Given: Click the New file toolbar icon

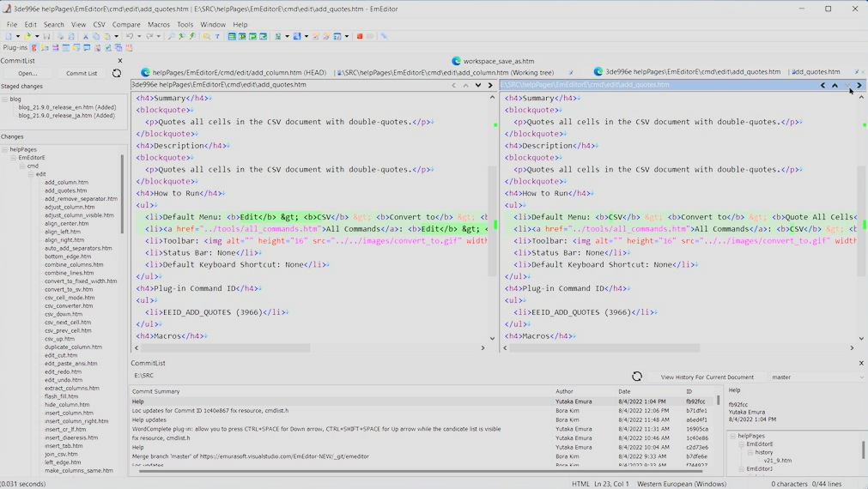Looking at the screenshot, I should (9, 36).
